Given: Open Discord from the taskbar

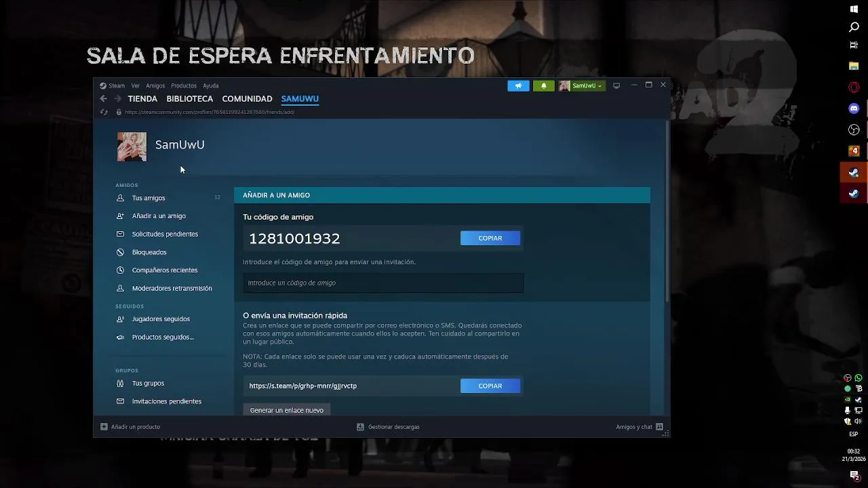Looking at the screenshot, I should coord(854,108).
